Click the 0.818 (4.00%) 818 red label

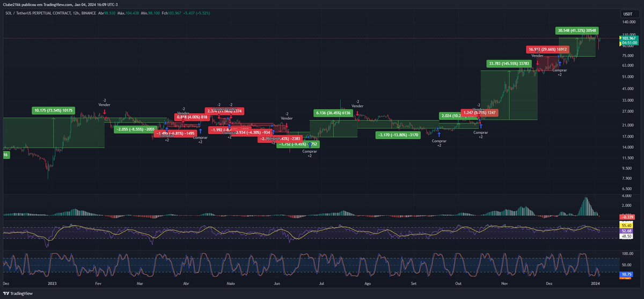pos(192,117)
